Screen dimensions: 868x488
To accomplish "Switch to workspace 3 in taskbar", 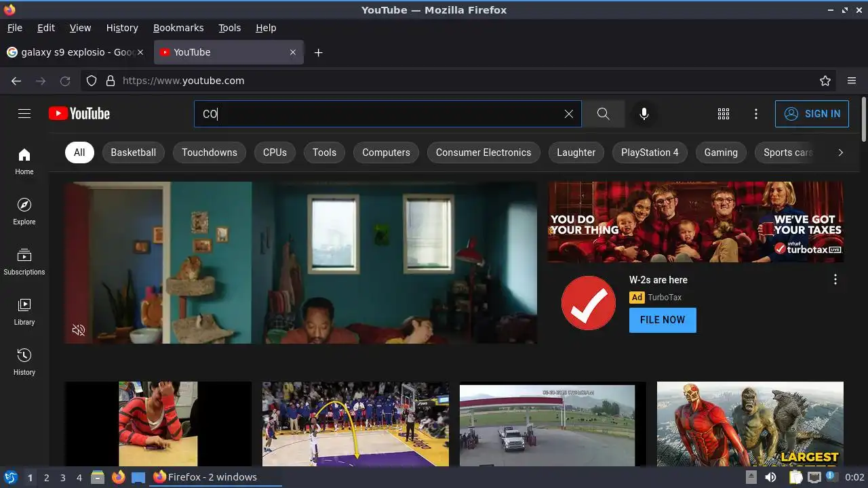I will (x=62, y=477).
